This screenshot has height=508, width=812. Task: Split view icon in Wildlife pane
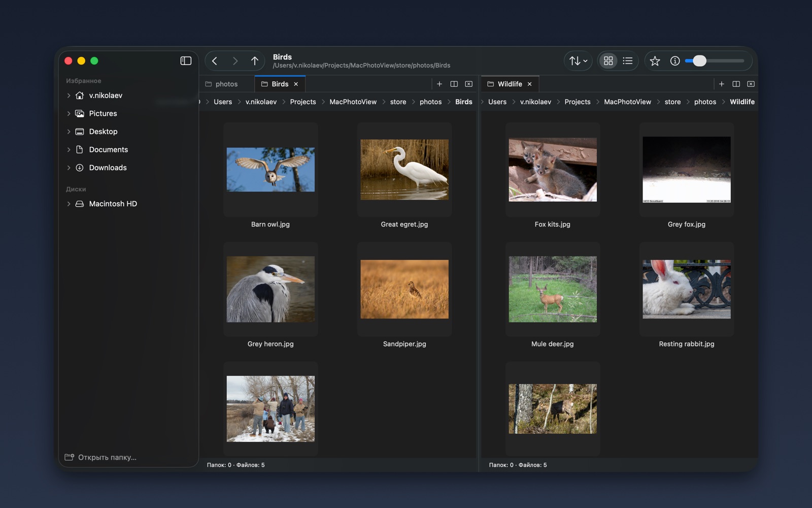click(x=736, y=84)
